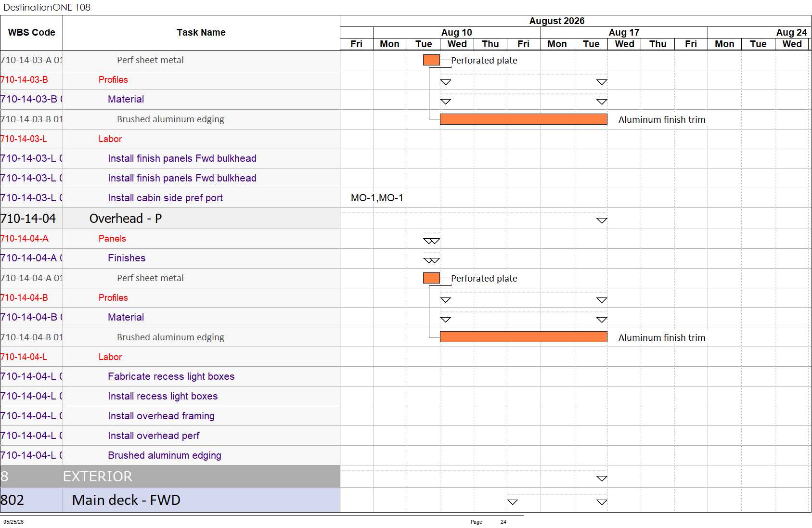Select the Install overhead perf task

(170, 436)
